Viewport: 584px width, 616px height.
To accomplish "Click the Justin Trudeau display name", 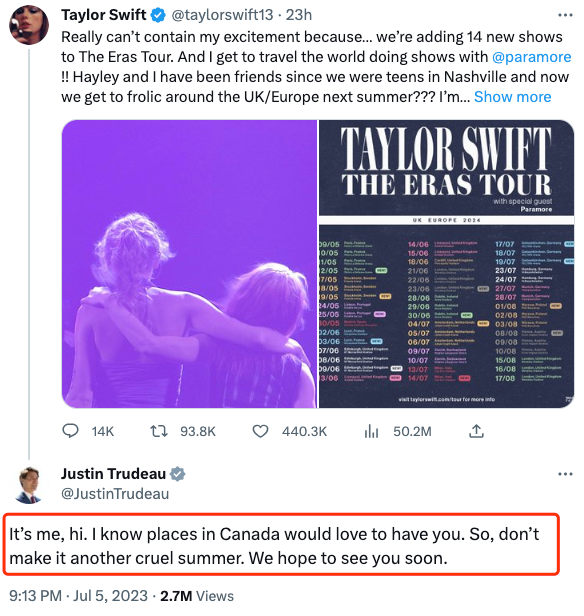I will coord(114,474).
